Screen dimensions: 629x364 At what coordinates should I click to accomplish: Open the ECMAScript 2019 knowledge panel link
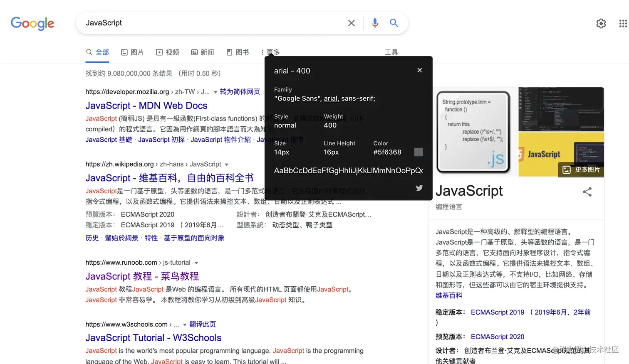pos(498,312)
